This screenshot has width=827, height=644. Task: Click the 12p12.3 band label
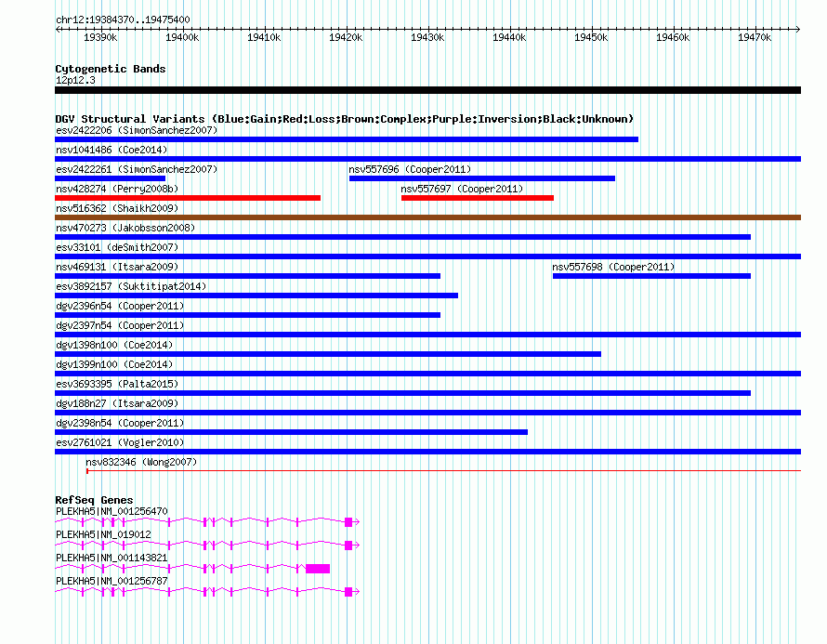pos(75,80)
